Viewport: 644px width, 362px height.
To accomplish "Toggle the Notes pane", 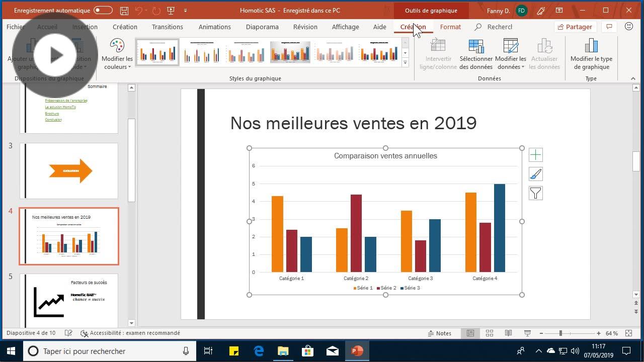I will point(439,333).
